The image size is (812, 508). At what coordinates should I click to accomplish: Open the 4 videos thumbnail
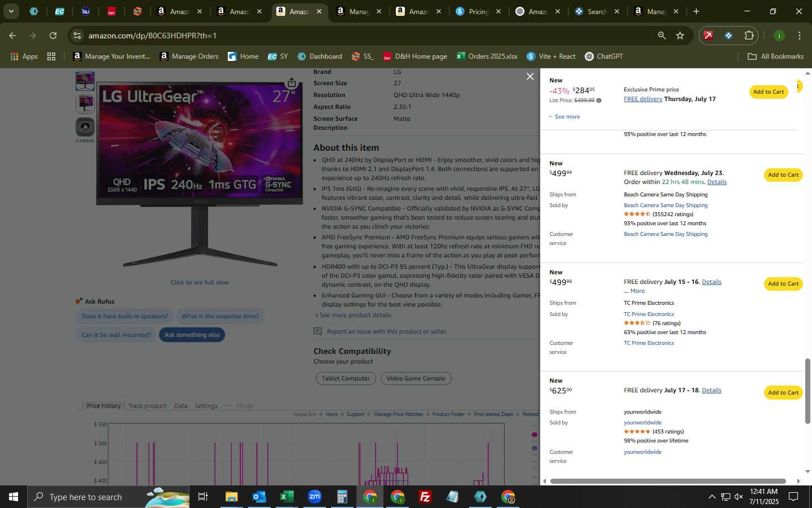coord(85,128)
